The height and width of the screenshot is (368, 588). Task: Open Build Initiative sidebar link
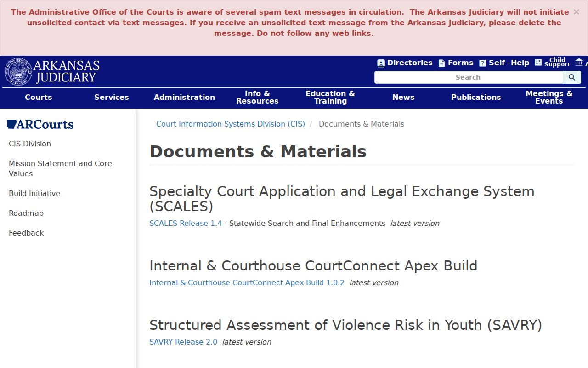click(x=34, y=193)
